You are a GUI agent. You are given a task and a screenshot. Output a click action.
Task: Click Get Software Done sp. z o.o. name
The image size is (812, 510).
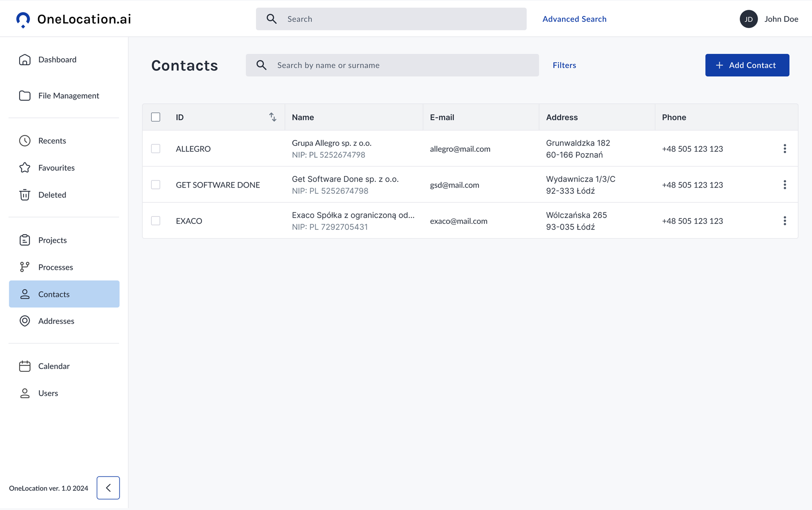[345, 179]
